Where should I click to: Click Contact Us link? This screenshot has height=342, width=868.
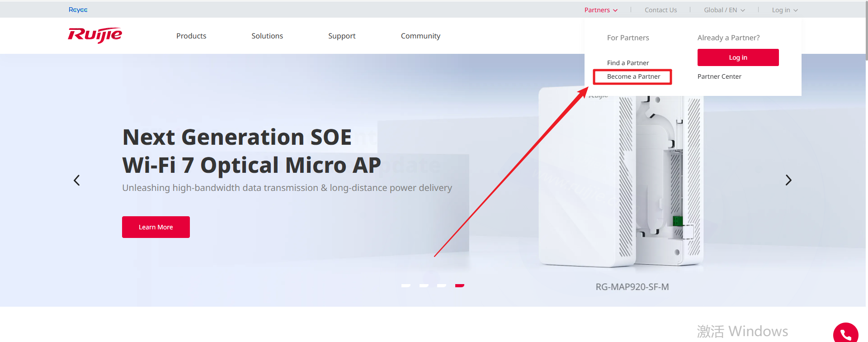pyautogui.click(x=660, y=10)
